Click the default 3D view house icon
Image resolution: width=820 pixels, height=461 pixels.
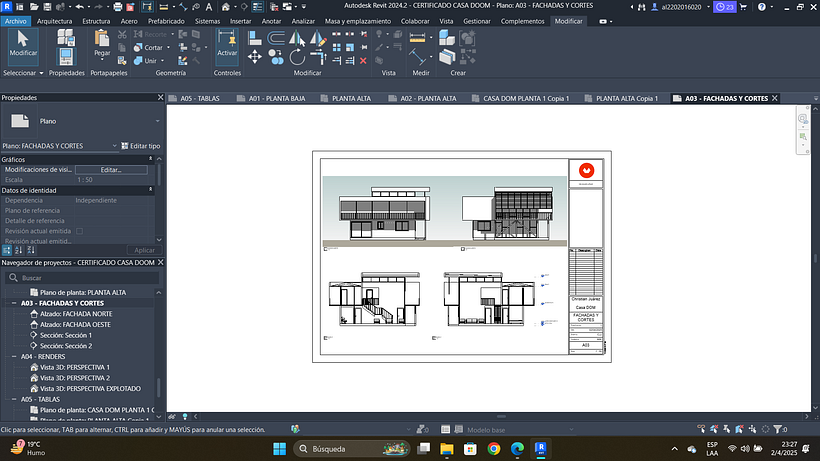225,7
